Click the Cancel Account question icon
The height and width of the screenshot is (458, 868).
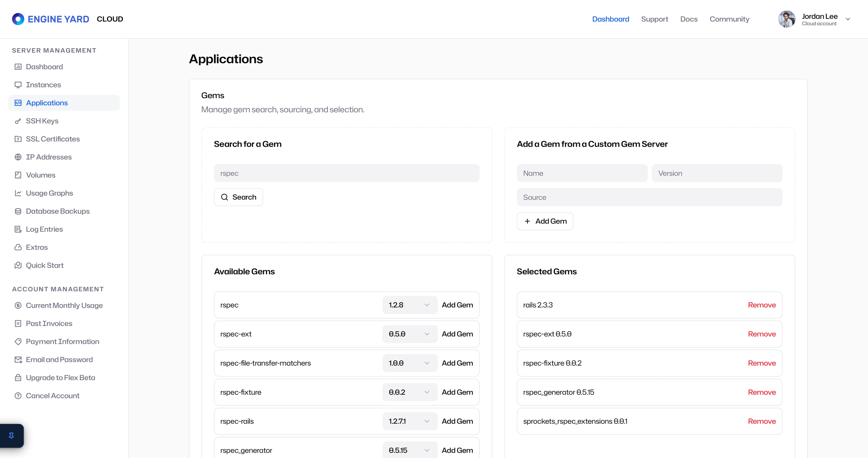click(x=18, y=396)
